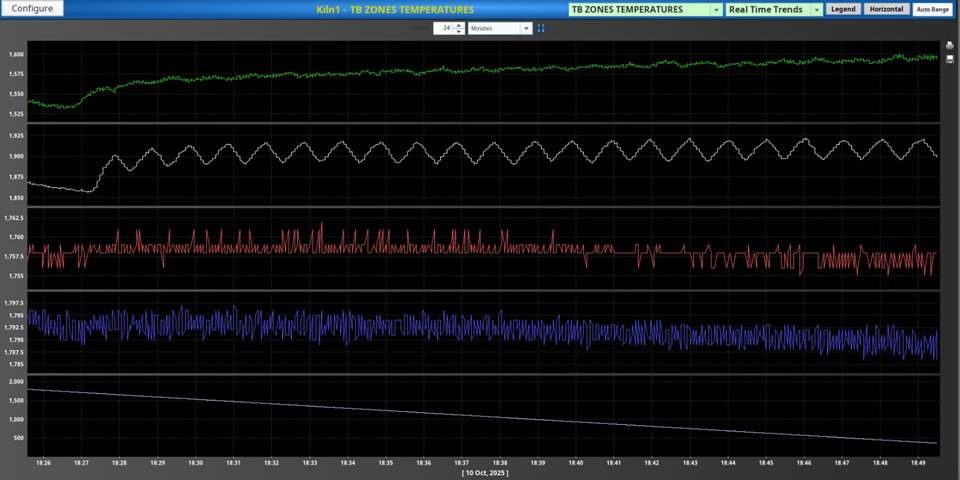Click the Period value field showing 24
Viewport: 960px width, 480px height.
click(x=443, y=28)
